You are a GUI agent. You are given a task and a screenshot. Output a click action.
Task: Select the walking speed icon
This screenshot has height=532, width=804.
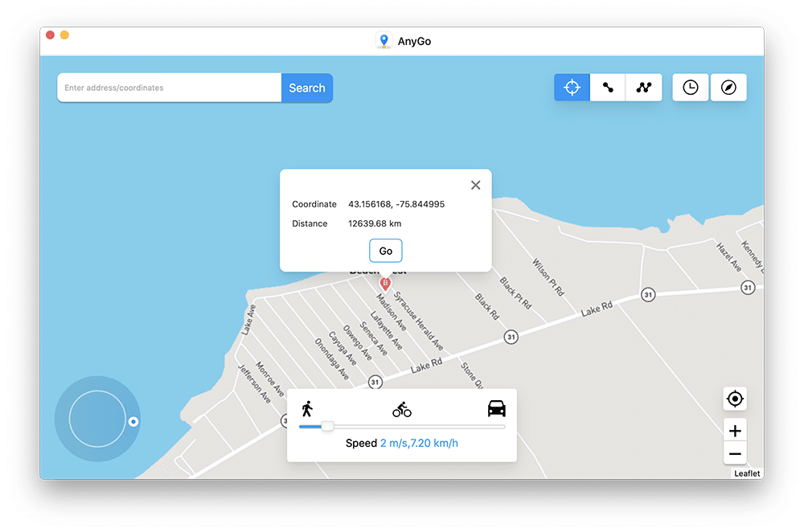click(307, 408)
